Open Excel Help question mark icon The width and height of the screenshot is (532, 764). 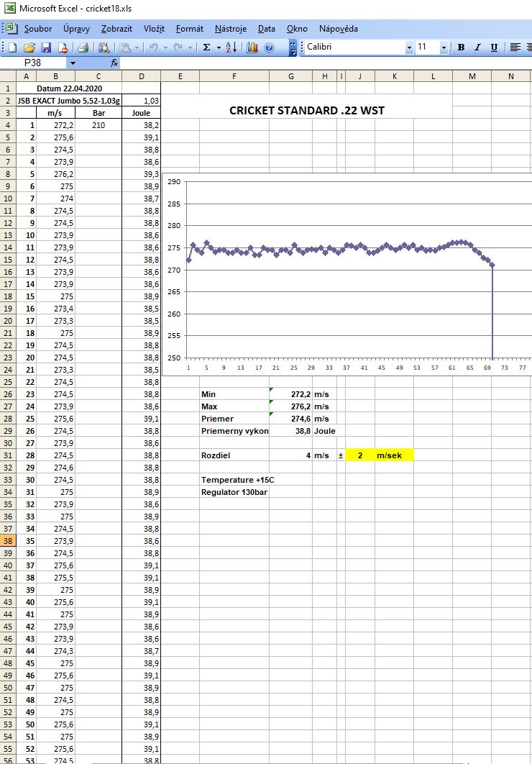point(269,47)
